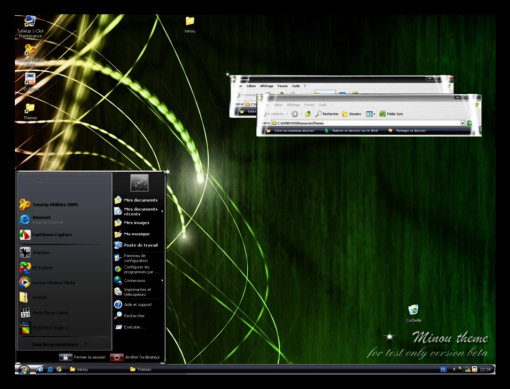Open Edition menu in back Explorer window
Screen dimensions: 510x389
(x=251, y=86)
